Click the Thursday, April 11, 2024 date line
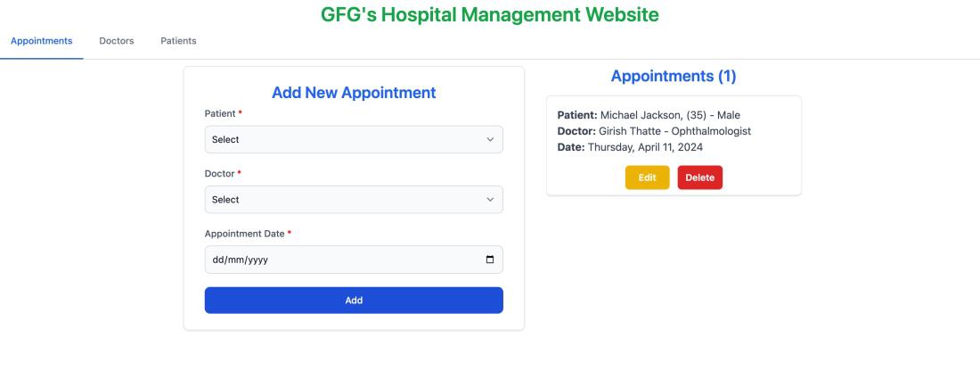980x371 pixels. click(x=630, y=147)
